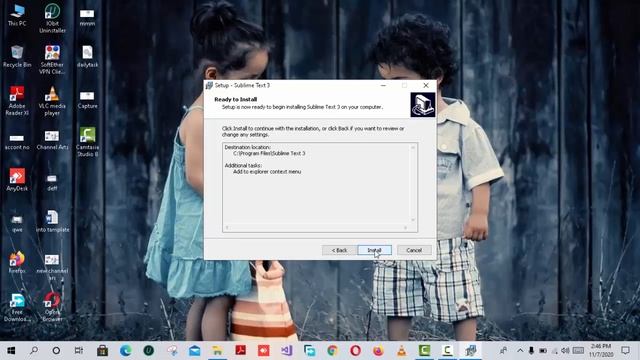This screenshot has height=360, width=640.
Task: Select the VLC media player desktop icon
Action: coord(52,101)
